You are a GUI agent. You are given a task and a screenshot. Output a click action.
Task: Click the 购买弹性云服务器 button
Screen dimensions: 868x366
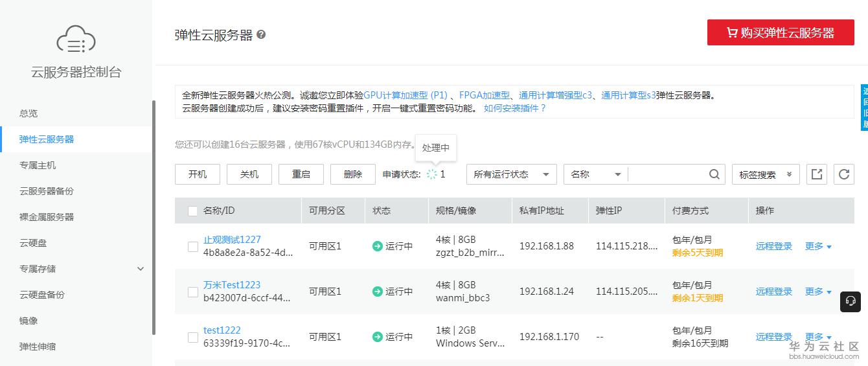pos(781,32)
